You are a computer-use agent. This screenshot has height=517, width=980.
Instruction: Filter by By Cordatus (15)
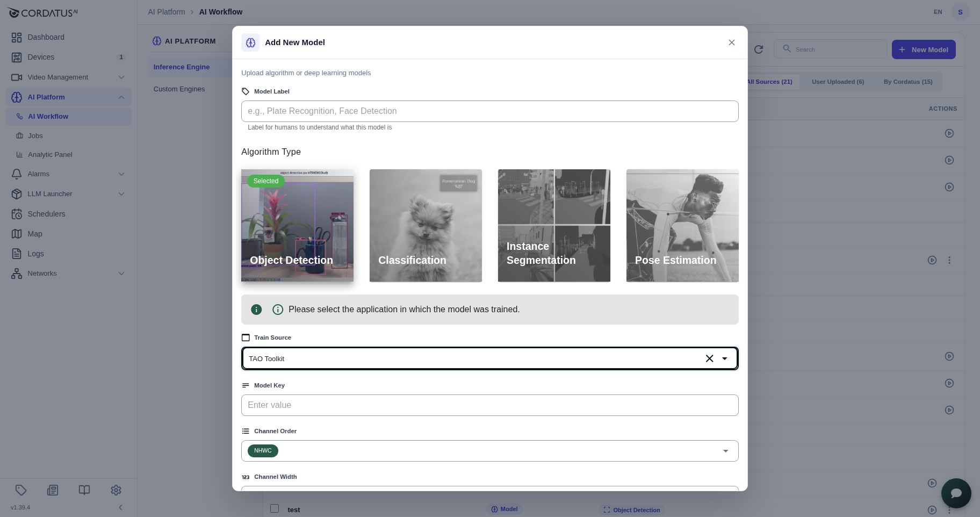pos(908,82)
